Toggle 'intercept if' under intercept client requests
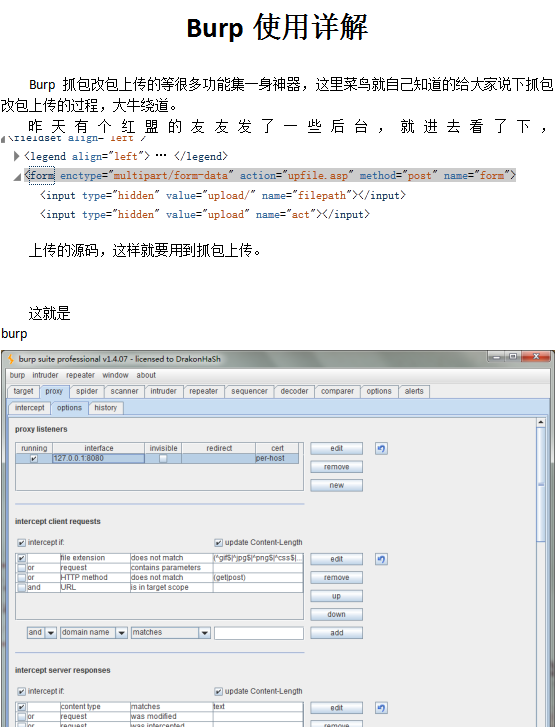 click(21, 542)
